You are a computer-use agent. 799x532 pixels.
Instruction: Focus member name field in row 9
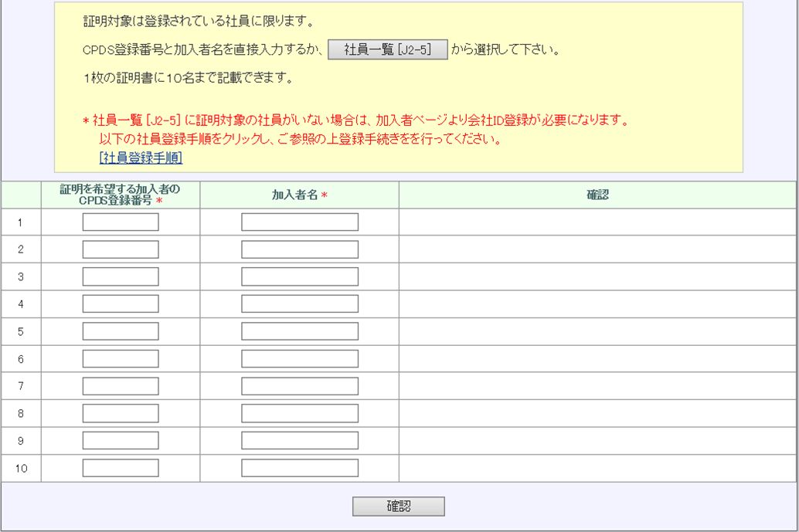point(300,441)
